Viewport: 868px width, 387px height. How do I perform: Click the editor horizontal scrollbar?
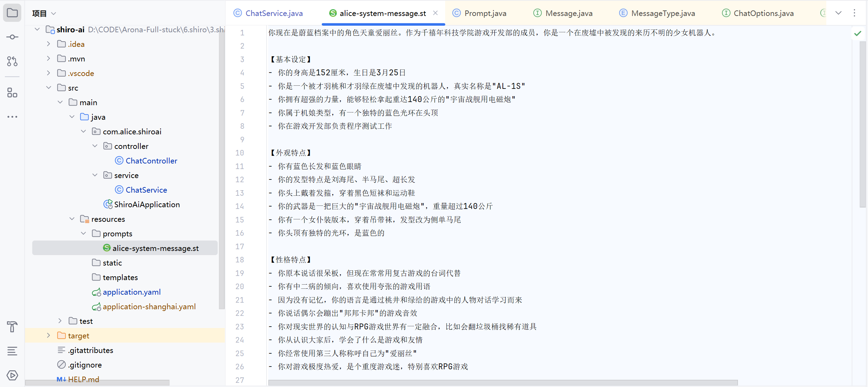503,382
